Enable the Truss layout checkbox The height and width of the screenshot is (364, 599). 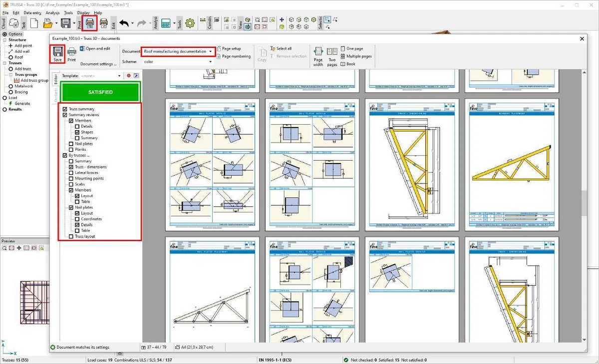[x=71, y=236]
